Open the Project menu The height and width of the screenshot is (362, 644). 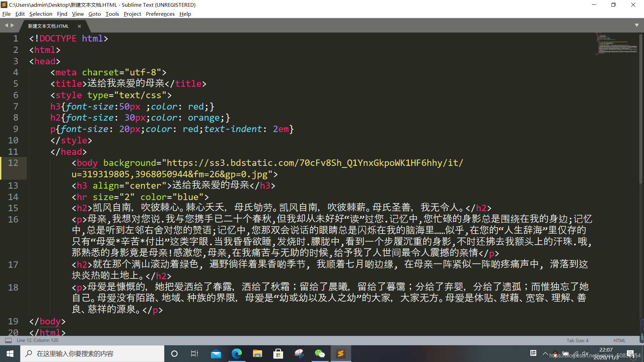click(132, 14)
